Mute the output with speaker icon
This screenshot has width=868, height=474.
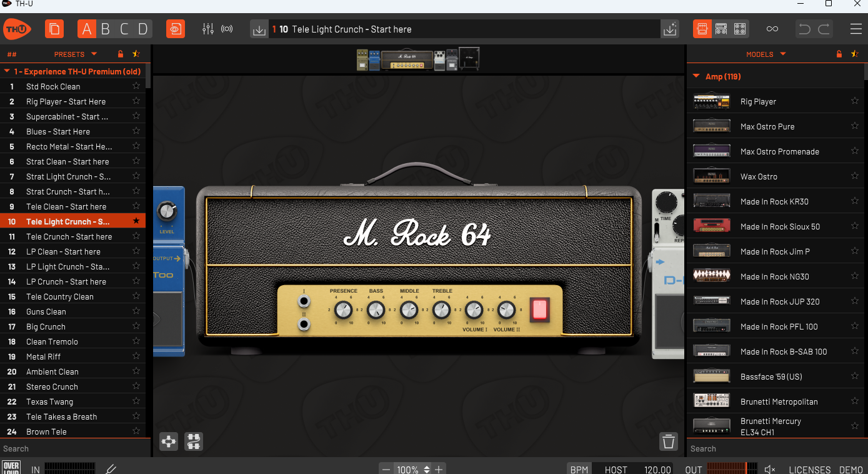click(x=770, y=469)
